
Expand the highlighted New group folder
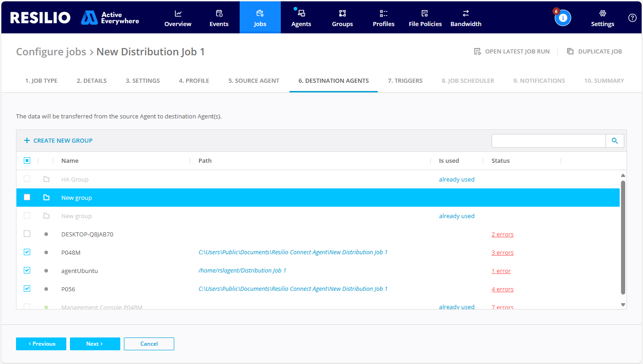(x=46, y=197)
